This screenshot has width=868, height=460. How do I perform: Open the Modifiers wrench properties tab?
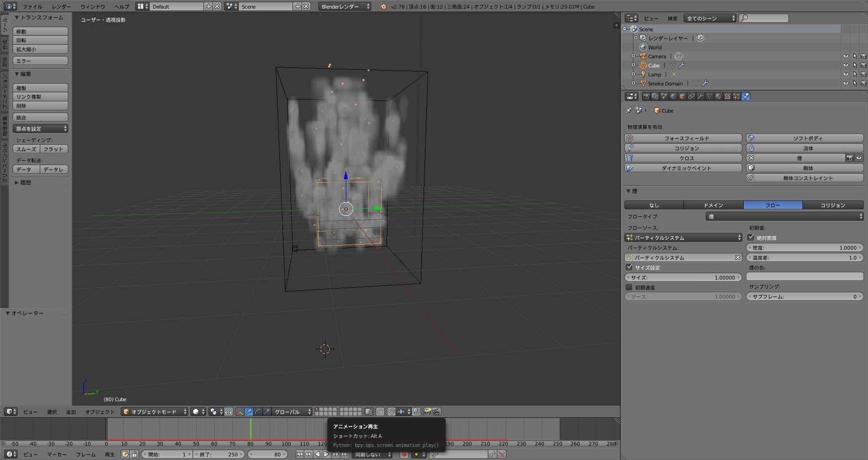pos(700,96)
